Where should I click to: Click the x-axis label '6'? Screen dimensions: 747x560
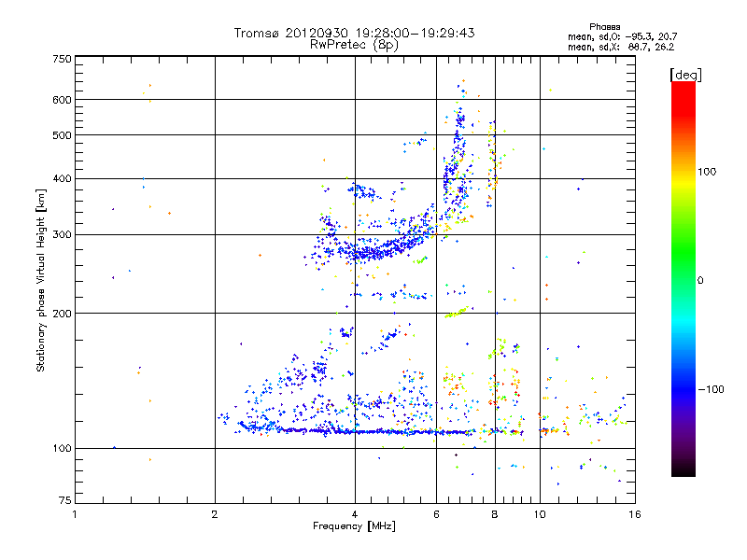tap(436, 514)
